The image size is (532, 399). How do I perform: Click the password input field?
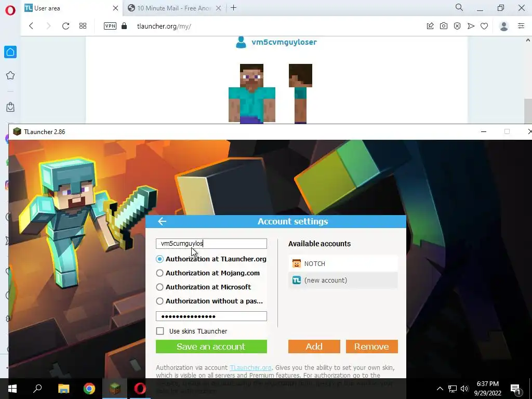pyautogui.click(x=211, y=316)
